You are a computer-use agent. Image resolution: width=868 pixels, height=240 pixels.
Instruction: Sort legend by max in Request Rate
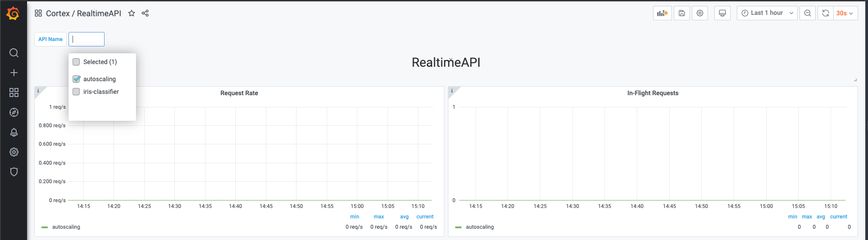379,217
